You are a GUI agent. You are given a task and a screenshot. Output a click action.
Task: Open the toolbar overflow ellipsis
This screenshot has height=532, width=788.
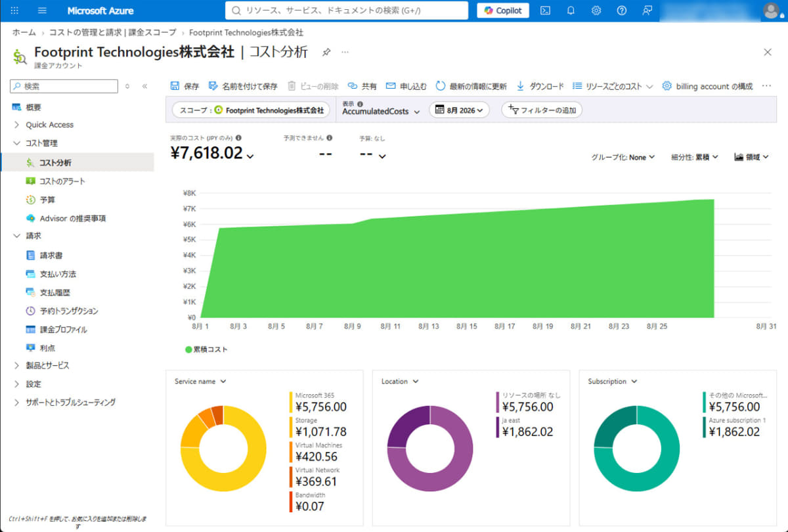[766, 86]
